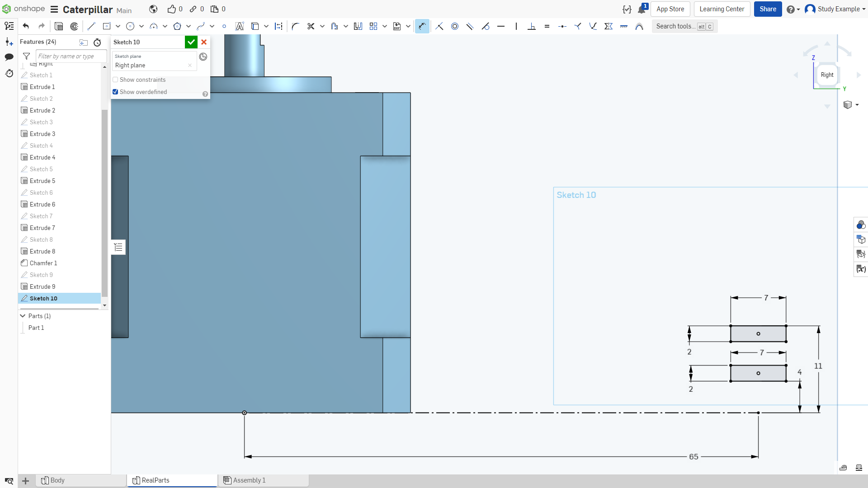868x488 pixels.
Task: Open the circle tool dropdown arrow
Action: click(x=142, y=26)
